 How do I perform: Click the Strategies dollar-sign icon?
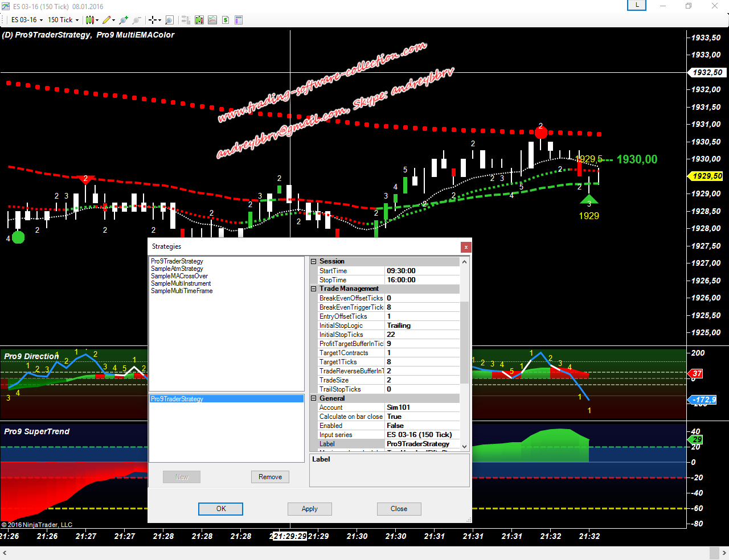226,20
